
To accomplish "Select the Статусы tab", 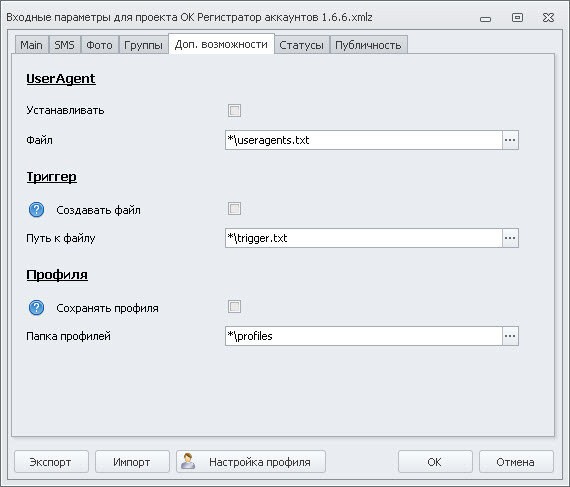I will click(301, 45).
